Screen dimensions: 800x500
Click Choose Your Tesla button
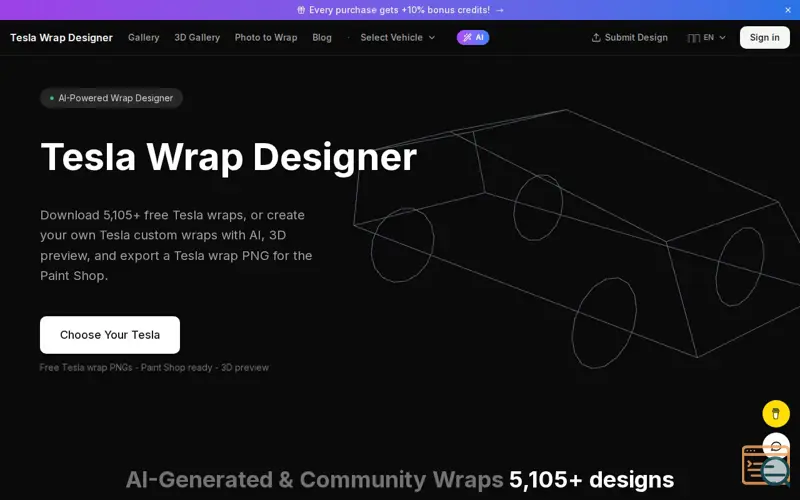[x=110, y=335]
